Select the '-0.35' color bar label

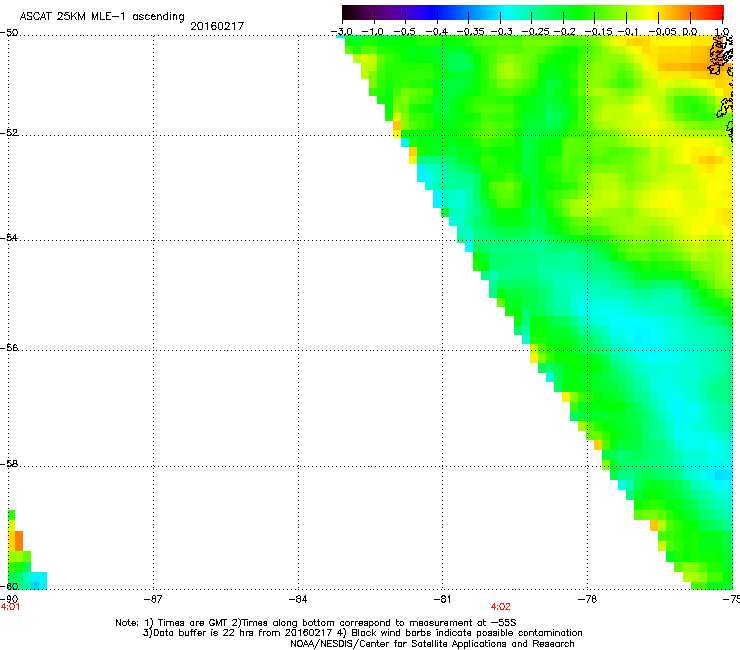pos(470,32)
